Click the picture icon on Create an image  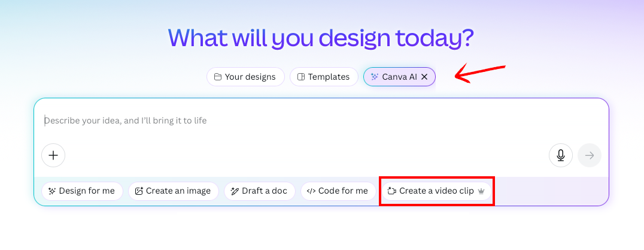(x=139, y=191)
